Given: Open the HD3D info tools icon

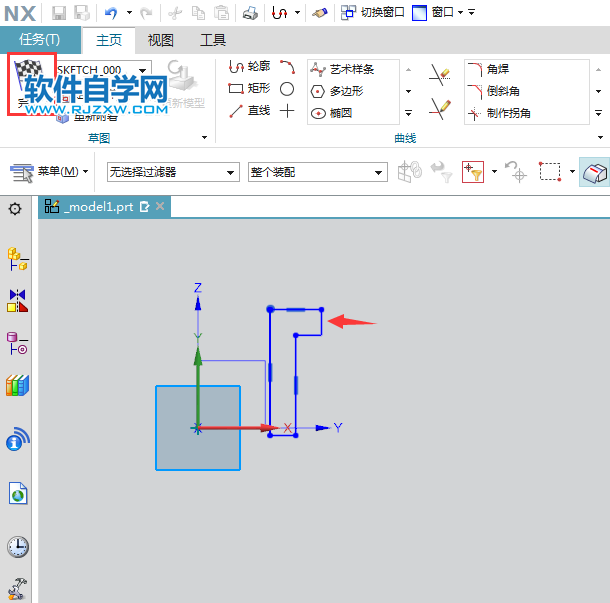Looking at the screenshot, I should [x=18, y=439].
